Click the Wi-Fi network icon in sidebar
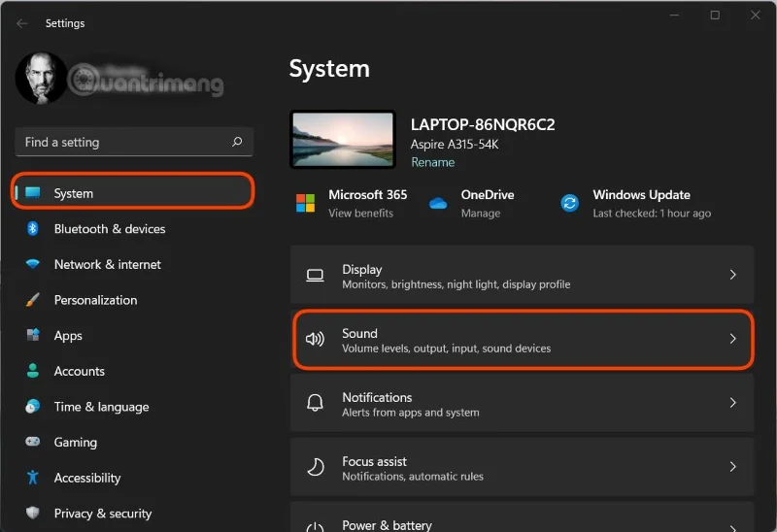This screenshot has height=532, width=777. point(33,263)
